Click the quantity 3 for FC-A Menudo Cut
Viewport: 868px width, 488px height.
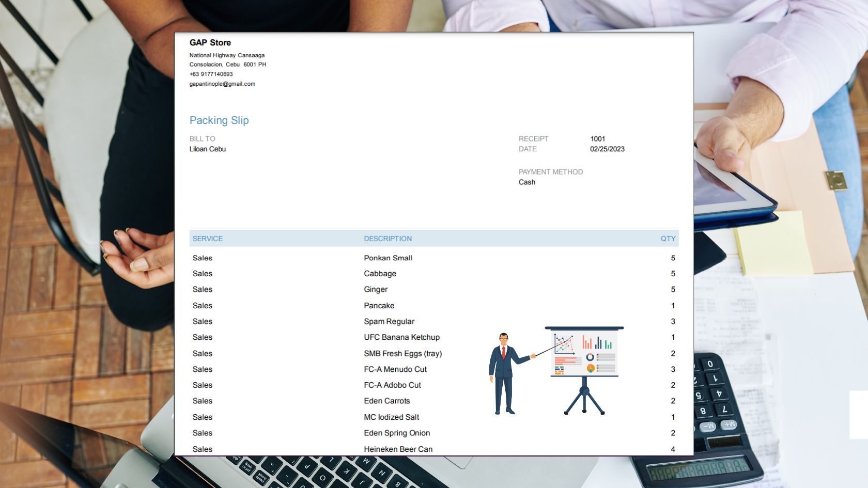(x=673, y=369)
